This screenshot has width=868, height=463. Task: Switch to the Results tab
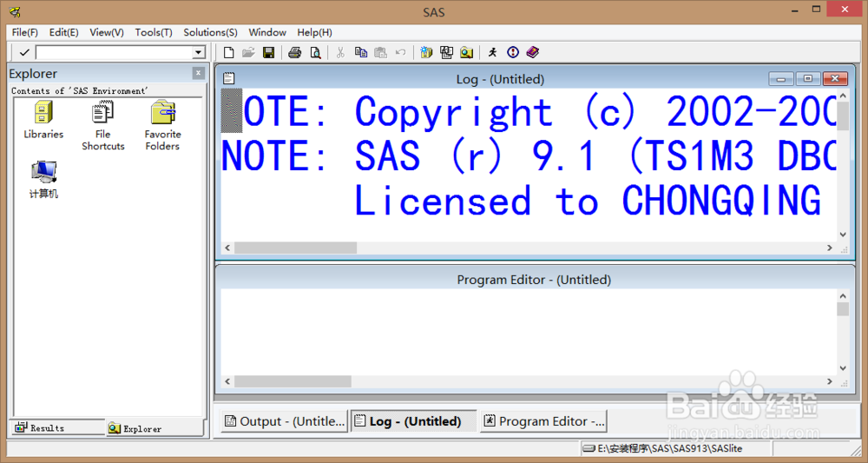tap(57, 427)
